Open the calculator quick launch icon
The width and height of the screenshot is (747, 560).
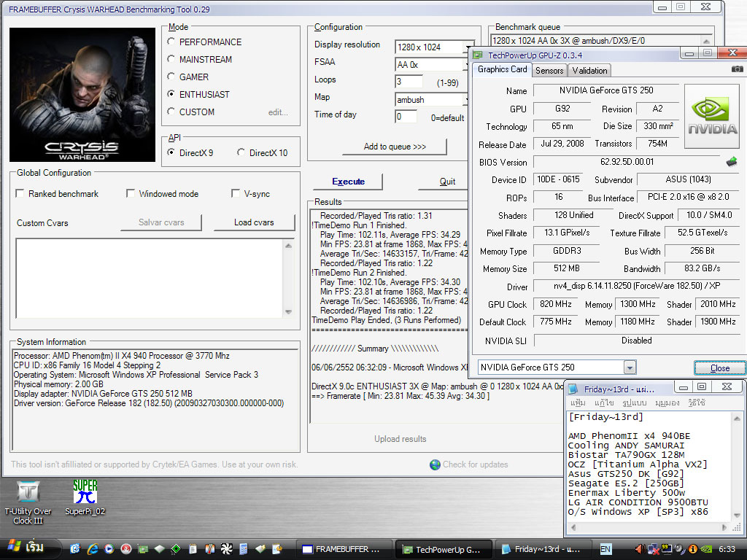(x=244, y=549)
